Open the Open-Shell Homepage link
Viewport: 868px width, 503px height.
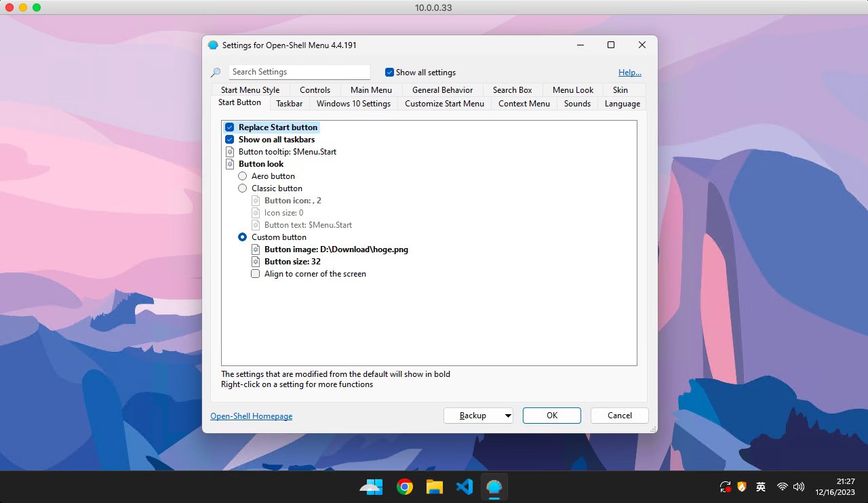pos(252,416)
